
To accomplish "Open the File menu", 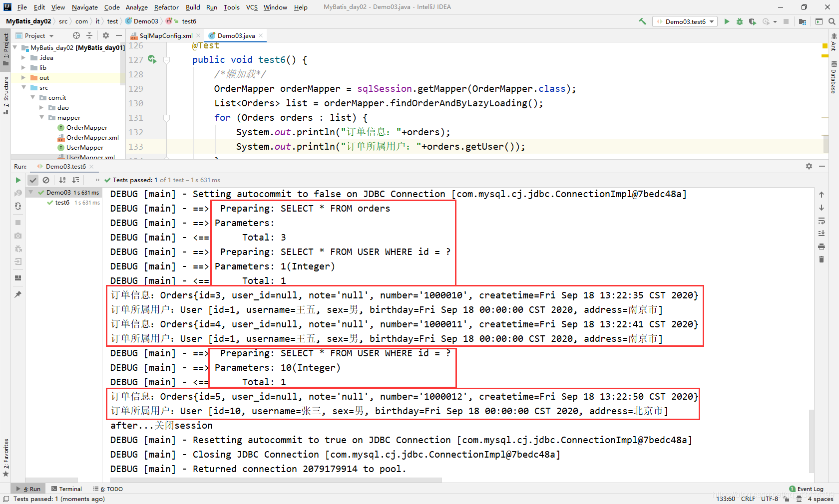I will click(22, 7).
